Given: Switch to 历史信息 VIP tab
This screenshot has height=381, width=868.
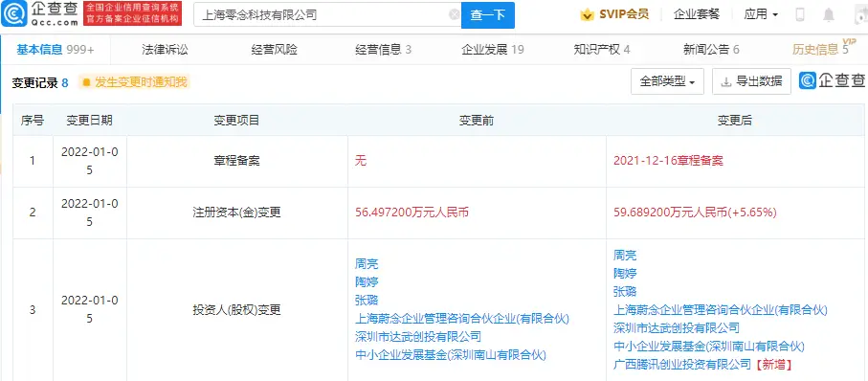Looking at the screenshot, I should point(823,49).
